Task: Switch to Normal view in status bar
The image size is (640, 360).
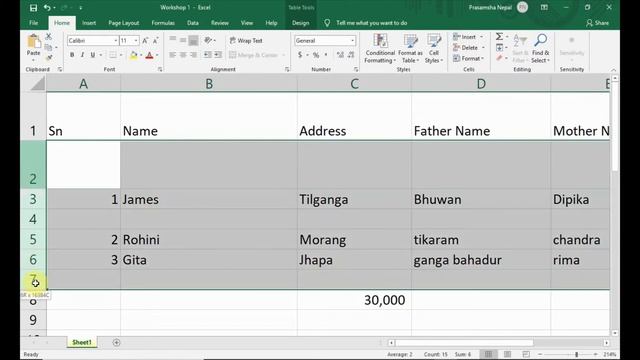Action: [x=489, y=354]
